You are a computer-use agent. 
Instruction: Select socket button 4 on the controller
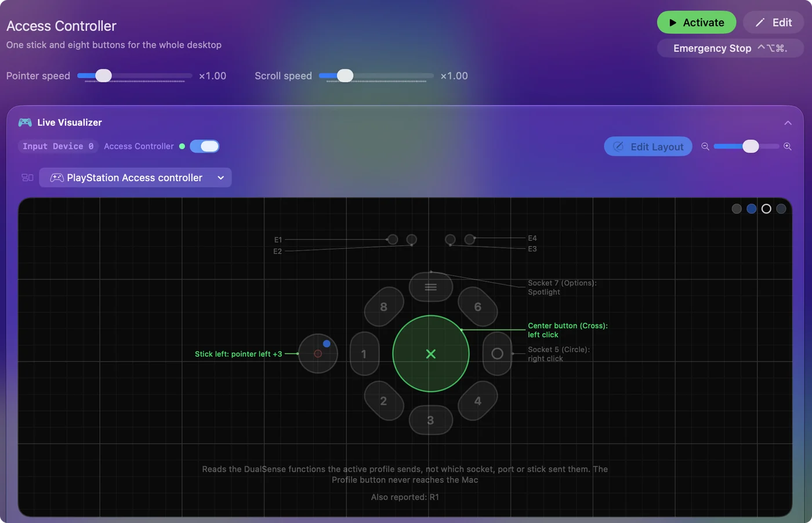coord(478,401)
